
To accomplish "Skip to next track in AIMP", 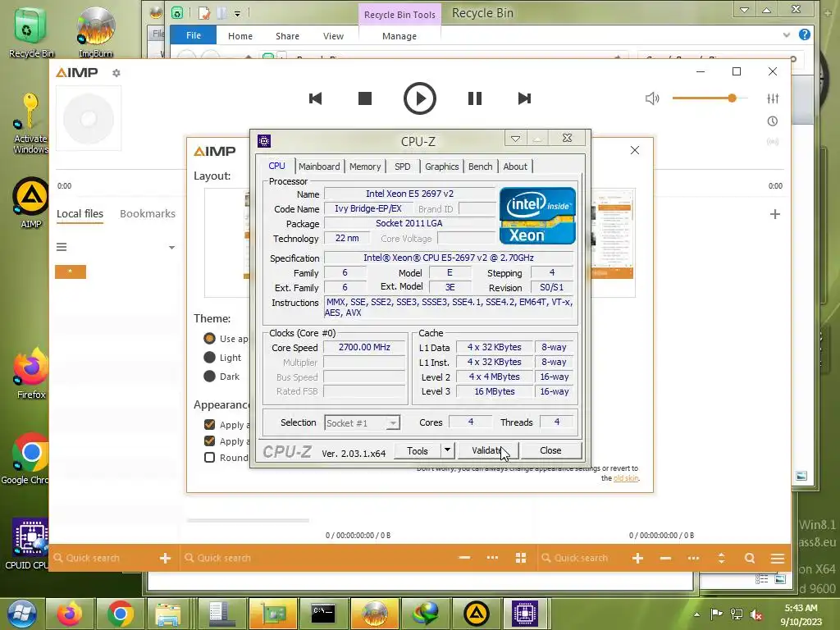I will 524,98.
